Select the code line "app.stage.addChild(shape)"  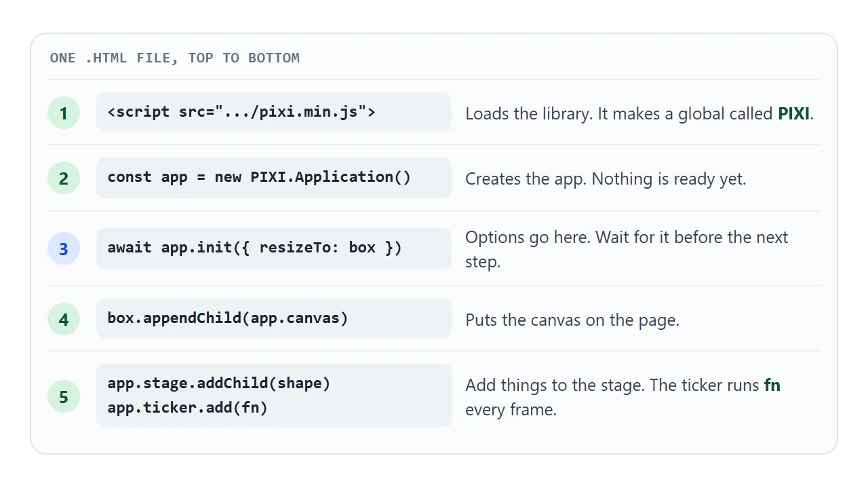219,383
